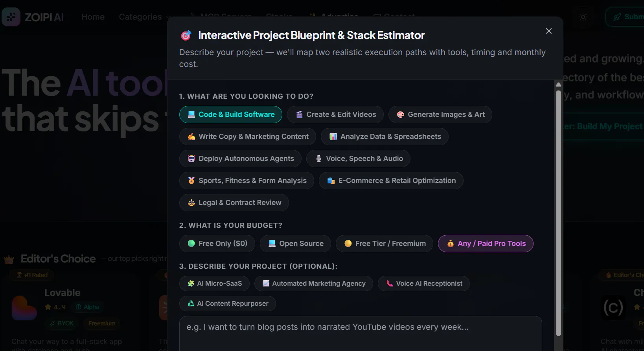
Task: Click the chart icon in Marketing Agency
Action: click(266, 283)
